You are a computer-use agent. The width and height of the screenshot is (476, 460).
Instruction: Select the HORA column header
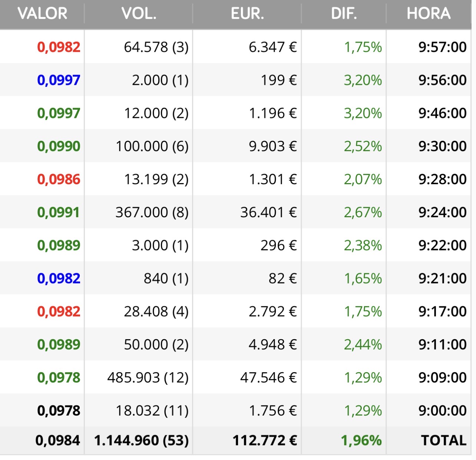(x=429, y=14)
